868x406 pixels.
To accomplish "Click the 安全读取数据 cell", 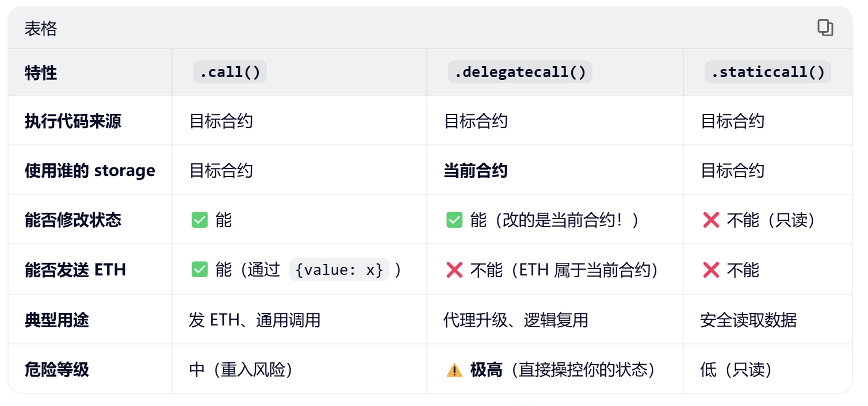I will point(748,320).
